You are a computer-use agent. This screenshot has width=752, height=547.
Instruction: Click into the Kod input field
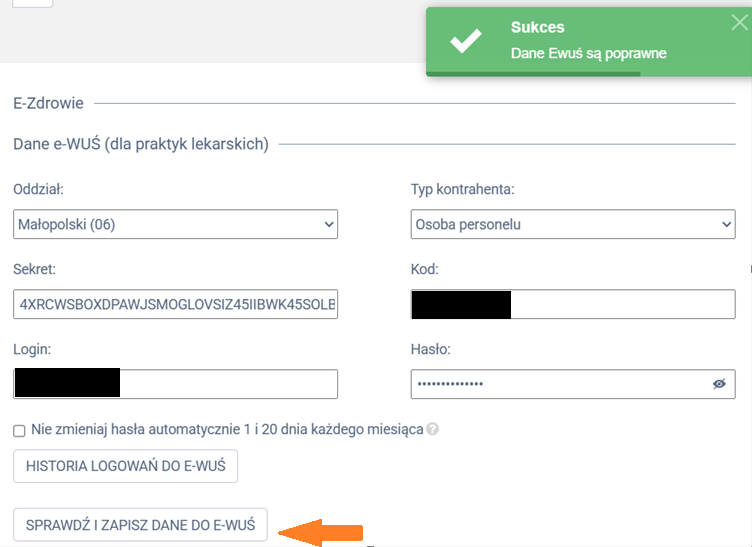(x=620, y=305)
